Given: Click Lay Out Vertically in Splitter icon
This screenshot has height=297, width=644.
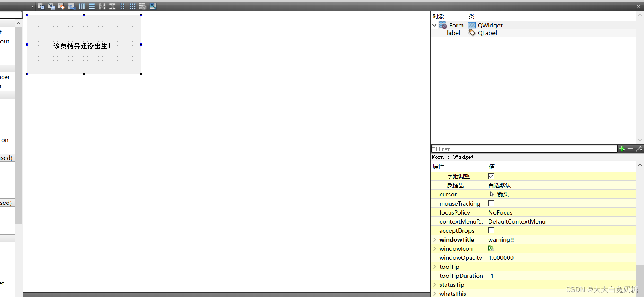Looking at the screenshot, I should pos(112,6).
